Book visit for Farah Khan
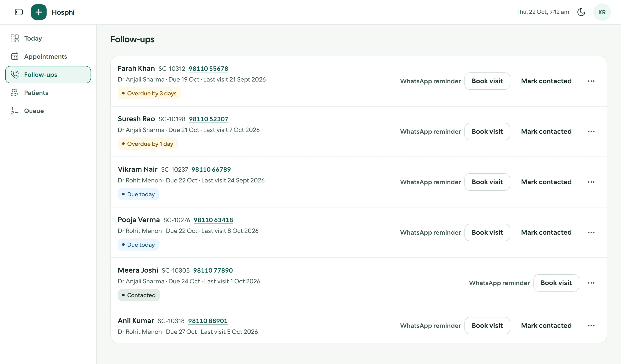The width and height of the screenshot is (621, 364). [x=487, y=81]
